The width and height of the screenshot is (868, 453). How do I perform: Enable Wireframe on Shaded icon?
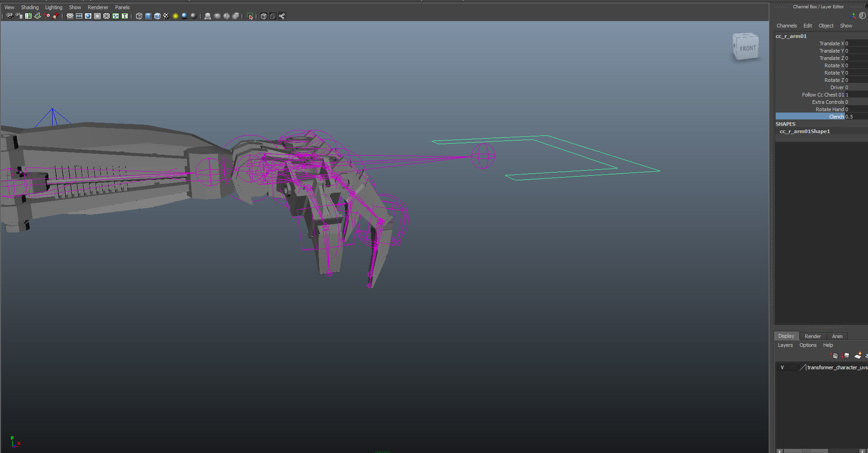[x=157, y=16]
